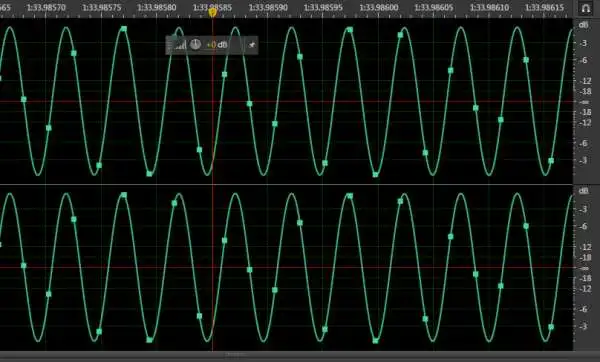Click the upper -3 label on the top amplitude ruler
This screenshot has width=600, height=362.
(583, 43)
